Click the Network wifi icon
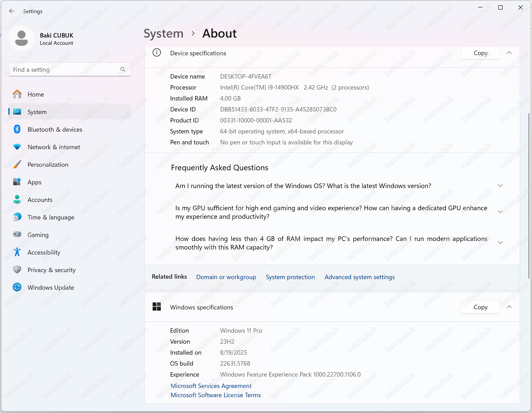The image size is (532, 413). [x=17, y=147]
